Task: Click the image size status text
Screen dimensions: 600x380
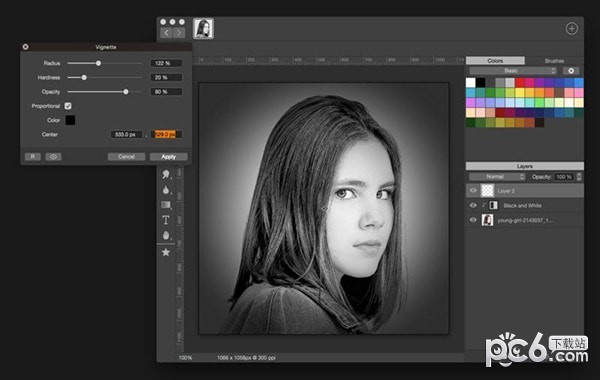Action: point(246,358)
